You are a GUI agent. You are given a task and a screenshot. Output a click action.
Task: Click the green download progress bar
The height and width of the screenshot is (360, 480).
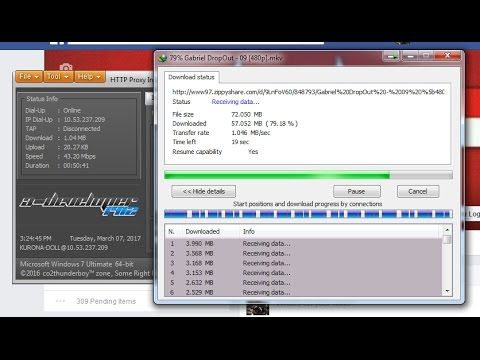point(308,175)
